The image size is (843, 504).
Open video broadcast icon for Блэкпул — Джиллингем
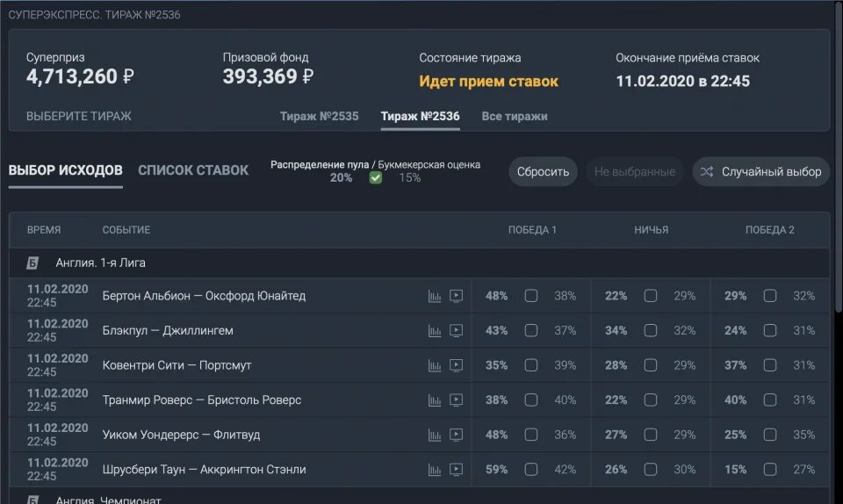(x=456, y=331)
